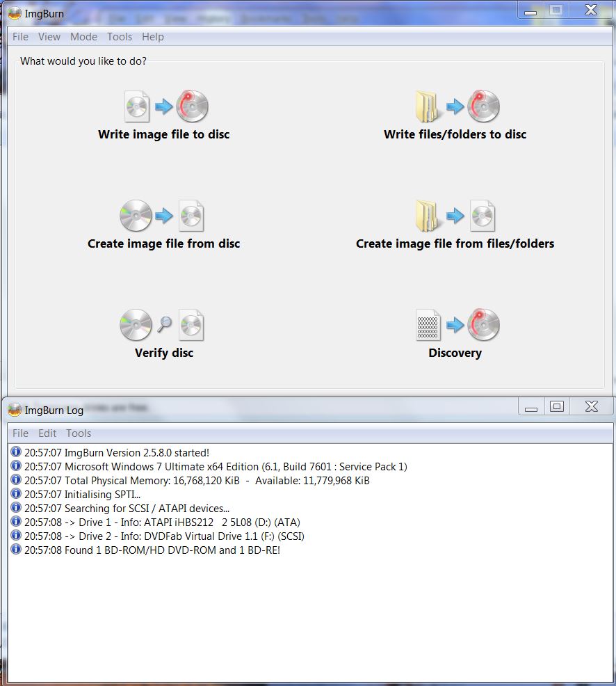616x686 pixels.
Task: Click info icon beside 'Found 1 BD-ROM' line
Action: (x=16, y=549)
